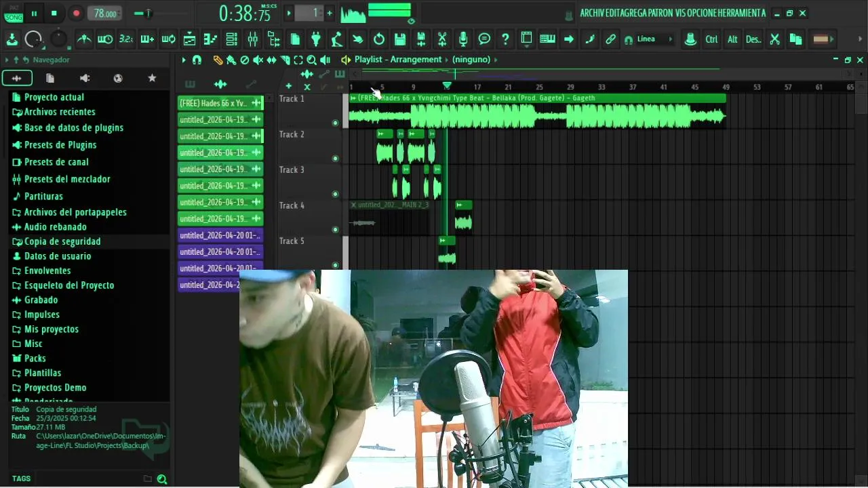Open the plugin picker plug icon
Image resolution: width=868 pixels, height=488 pixels.
coord(315,39)
